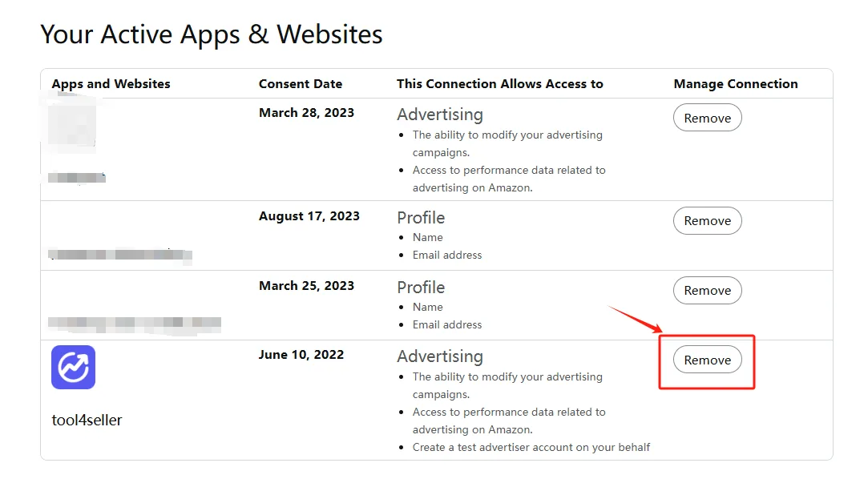Click Create a test advertiser account bullet

[531, 447]
